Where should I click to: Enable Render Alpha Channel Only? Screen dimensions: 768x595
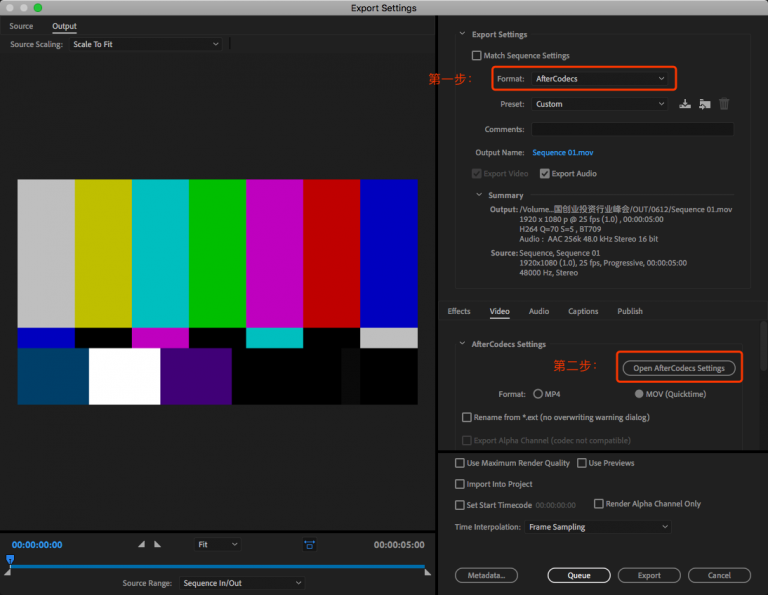tap(599, 503)
